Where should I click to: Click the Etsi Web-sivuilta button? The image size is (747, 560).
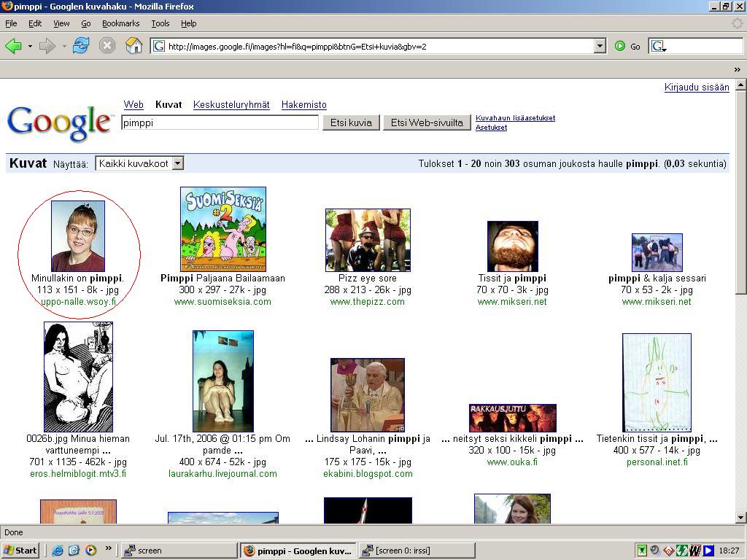(x=427, y=122)
